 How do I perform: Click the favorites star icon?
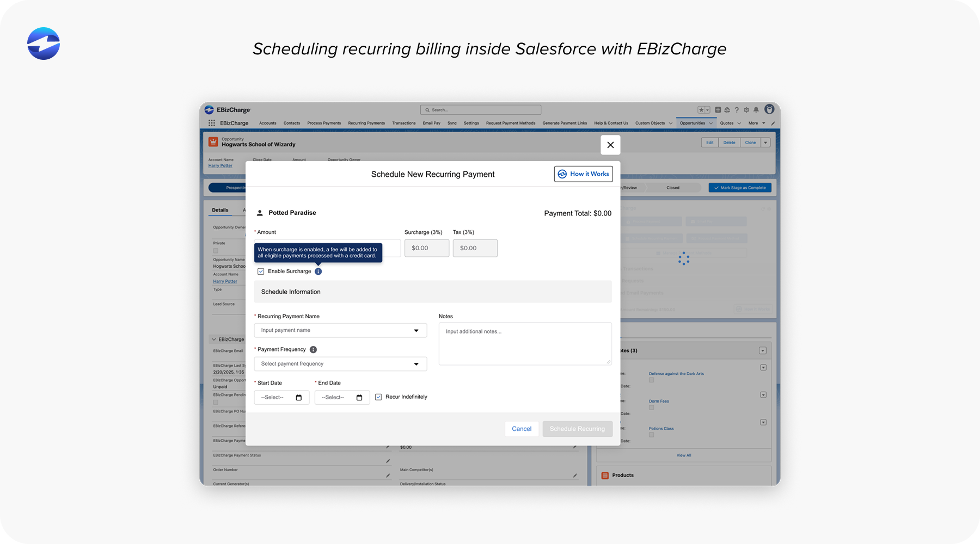click(x=702, y=109)
